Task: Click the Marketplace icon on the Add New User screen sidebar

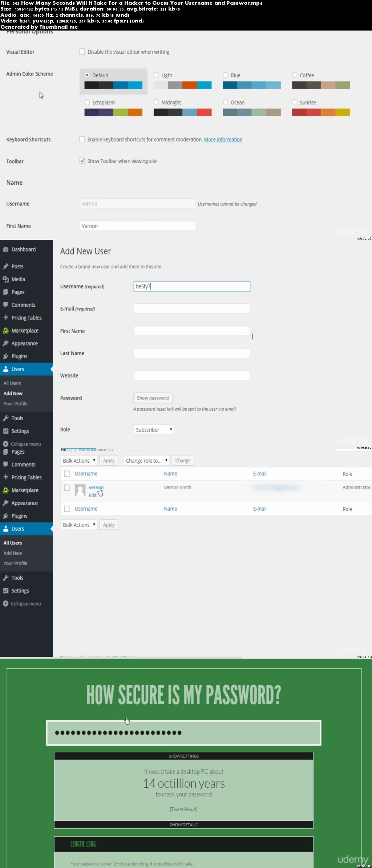Action: [x=5, y=330]
